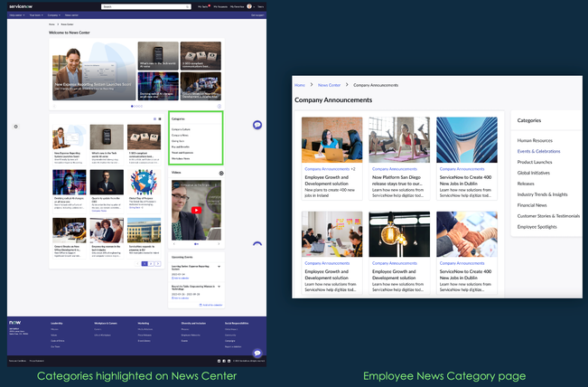588x387 pixels.
Task: Open the second social media icon in the footer bar
Action: click(224, 361)
